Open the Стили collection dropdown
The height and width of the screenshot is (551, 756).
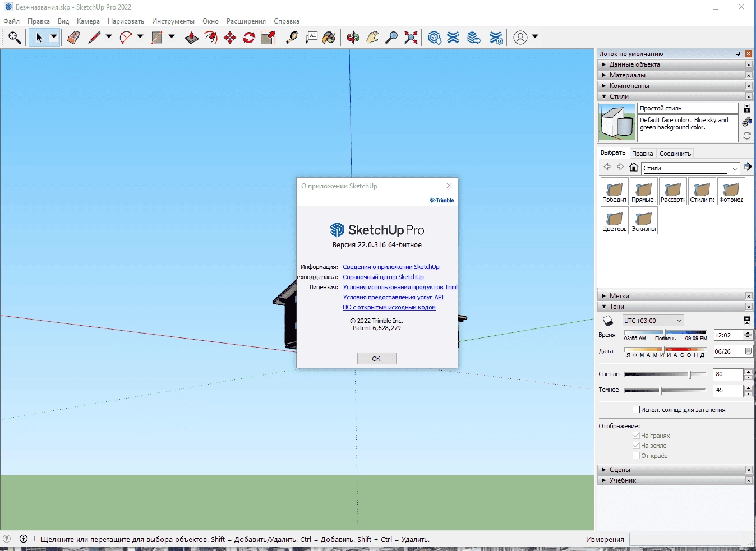point(691,168)
